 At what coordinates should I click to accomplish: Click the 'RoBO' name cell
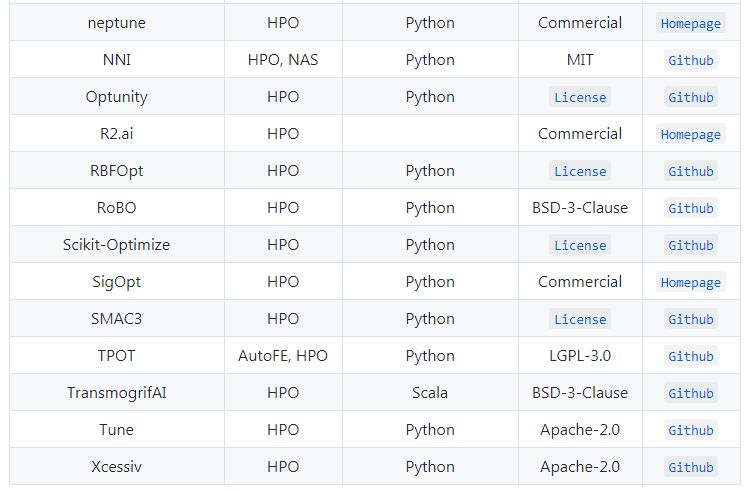pos(117,207)
